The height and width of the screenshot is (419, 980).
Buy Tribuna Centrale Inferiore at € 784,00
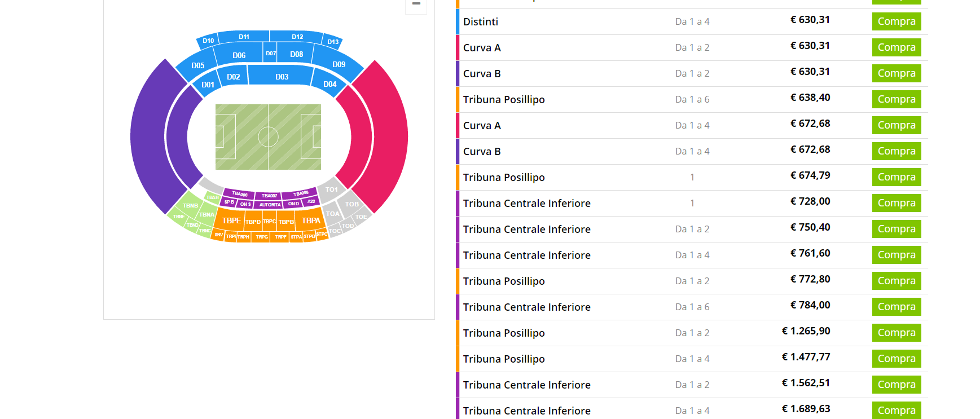tap(896, 307)
